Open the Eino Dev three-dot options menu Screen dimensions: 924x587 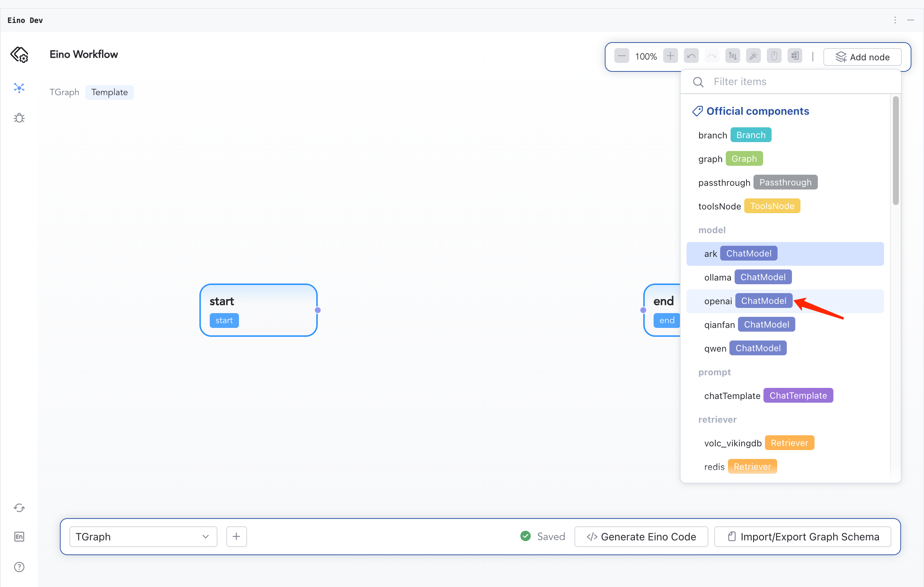tap(895, 20)
